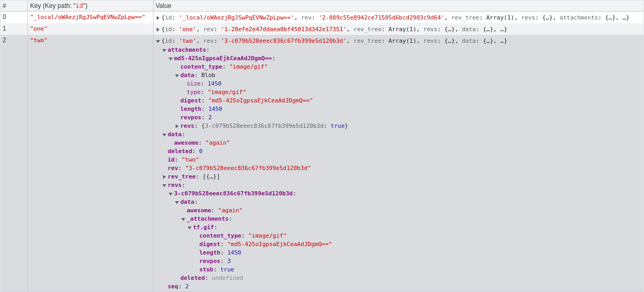Click the 'id: "two"' property line
644x292 pixels.
point(184,160)
